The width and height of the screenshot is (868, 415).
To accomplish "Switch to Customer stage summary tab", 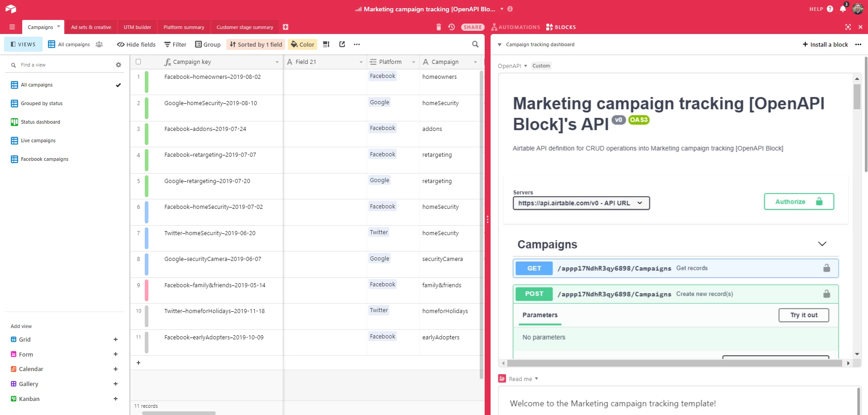I will pos(245,27).
